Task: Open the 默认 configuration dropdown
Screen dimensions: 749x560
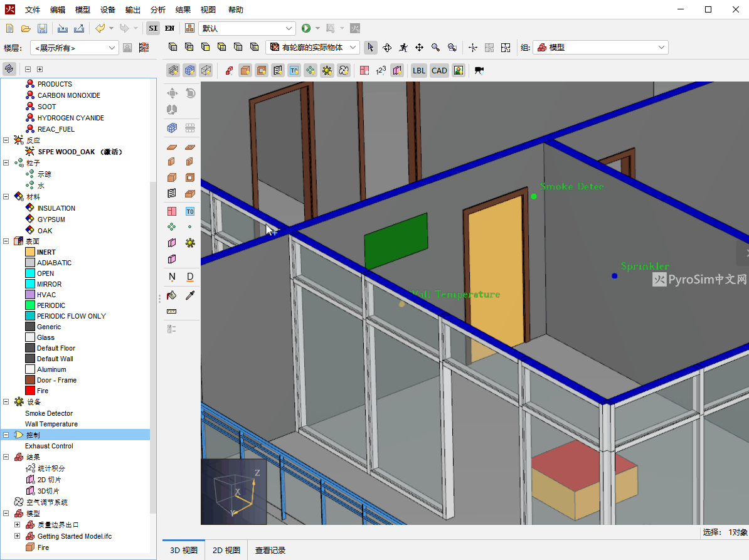Action: pos(247,29)
